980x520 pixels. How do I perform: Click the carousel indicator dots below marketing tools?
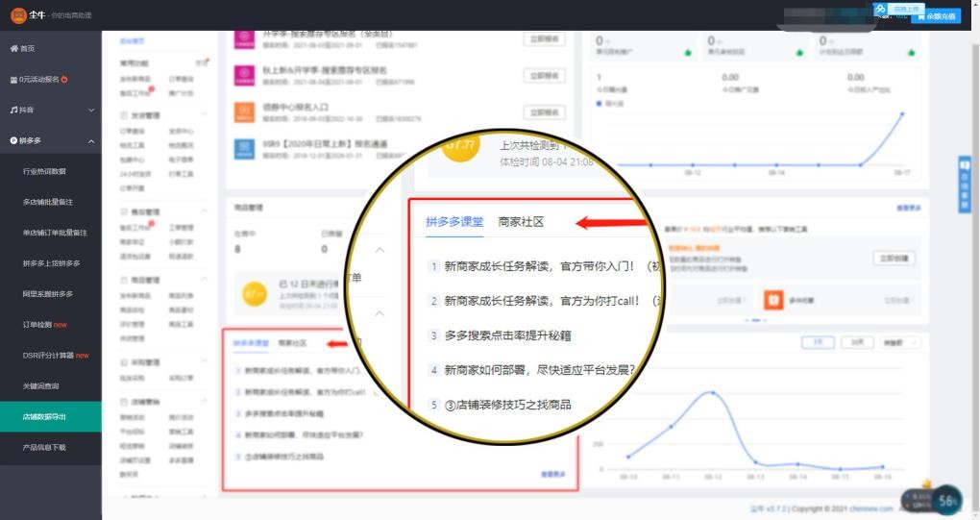[755, 320]
